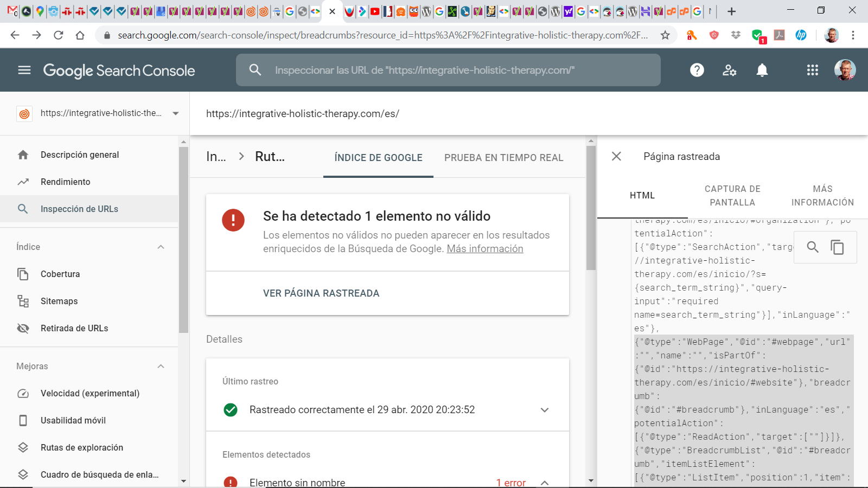Open the hamburger main menu
The image size is (868, 488).
click(24, 70)
